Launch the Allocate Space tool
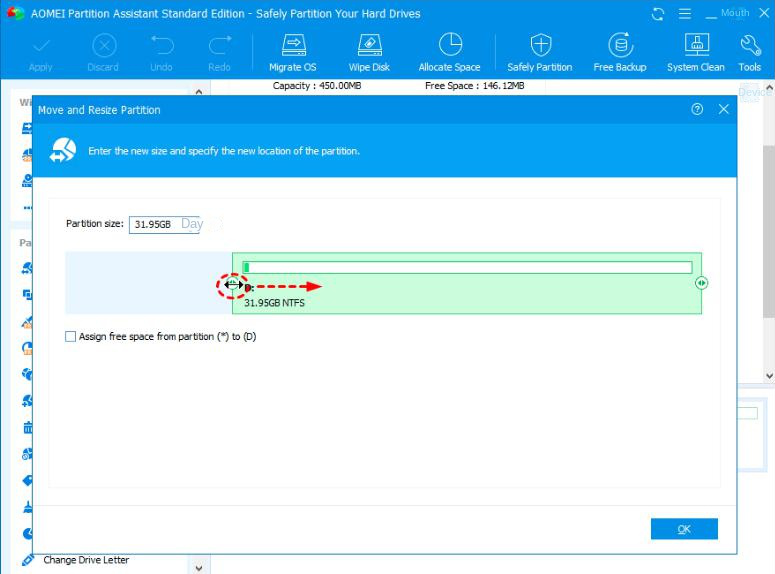Image resolution: width=775 pixels, height=574 pixels. pyautogui.click(x=449, y=52)
